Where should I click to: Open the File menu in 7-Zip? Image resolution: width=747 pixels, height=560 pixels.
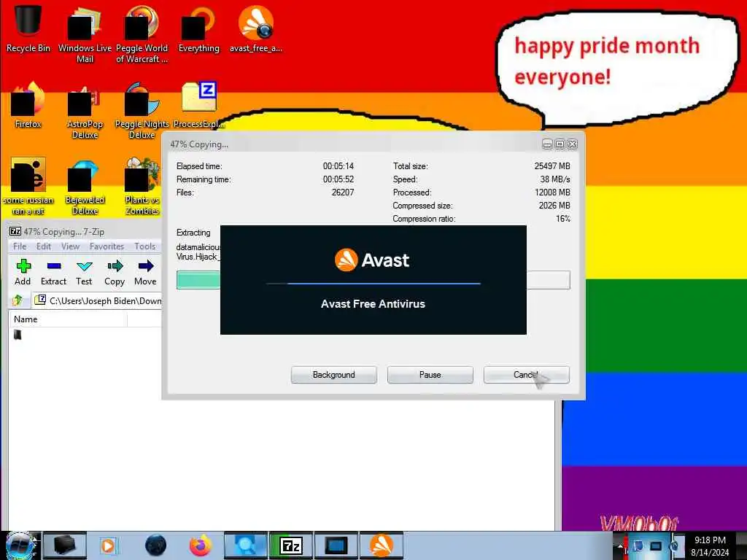[20, 246]
